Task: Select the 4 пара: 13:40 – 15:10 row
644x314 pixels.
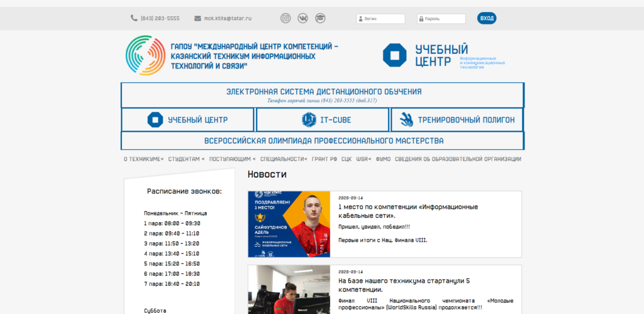Action: (x=172, y=254)
